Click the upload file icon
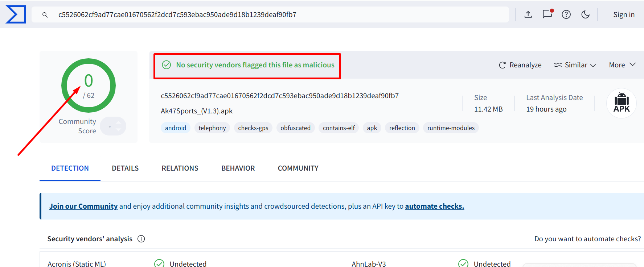The height and width of the screenshot is (267, 644). pyautogui.click(x=528, y=14)
